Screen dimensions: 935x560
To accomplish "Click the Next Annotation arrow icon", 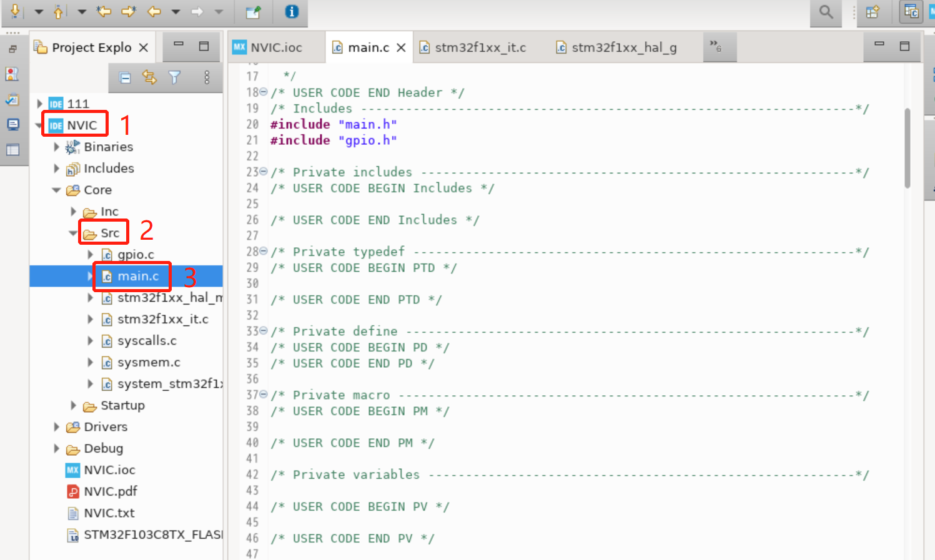I will pyautogui.click(x=15, y=11).
